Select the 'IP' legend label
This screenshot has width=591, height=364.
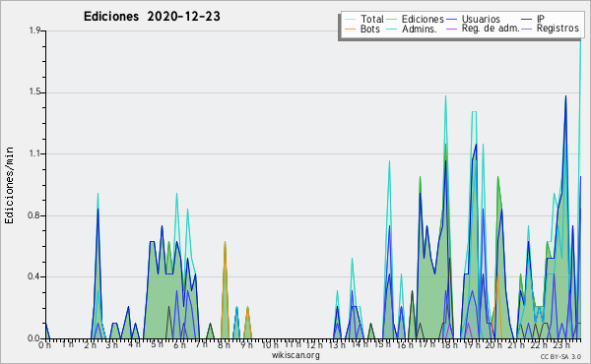[x=541, y=19]
